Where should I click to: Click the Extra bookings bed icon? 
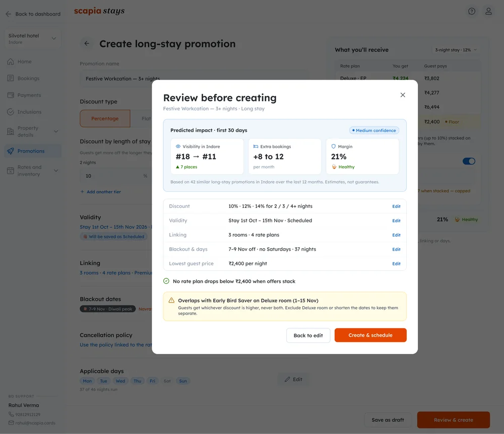click(x=256, y=147)
